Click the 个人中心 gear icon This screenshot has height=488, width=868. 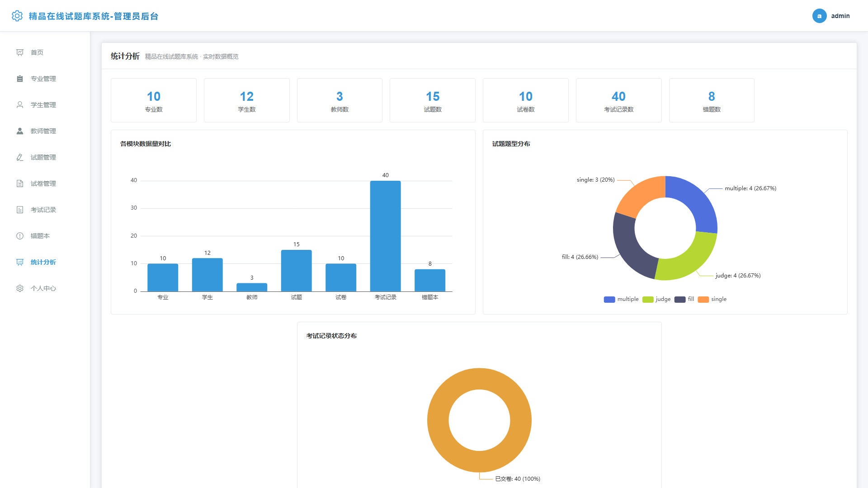point(20,288)
